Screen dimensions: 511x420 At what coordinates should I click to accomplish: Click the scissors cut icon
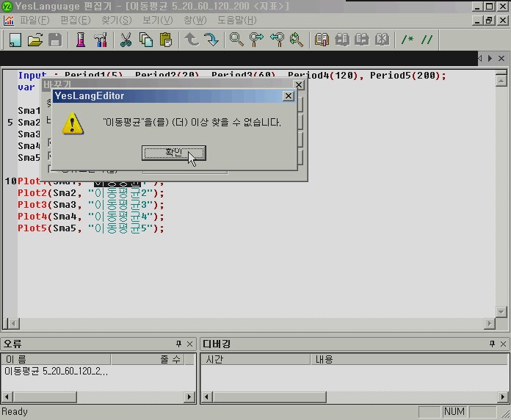126,40
